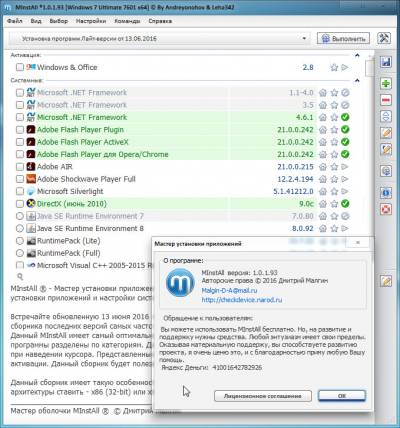Click the star icon in Microsoft Silverlight row
This screenshot has width=400, height=428.
[x=334, y=191]
